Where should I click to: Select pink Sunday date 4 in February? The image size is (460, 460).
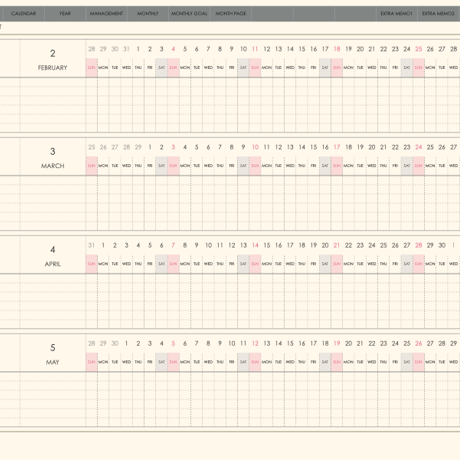pyautogui.click(x=173, y=49)
